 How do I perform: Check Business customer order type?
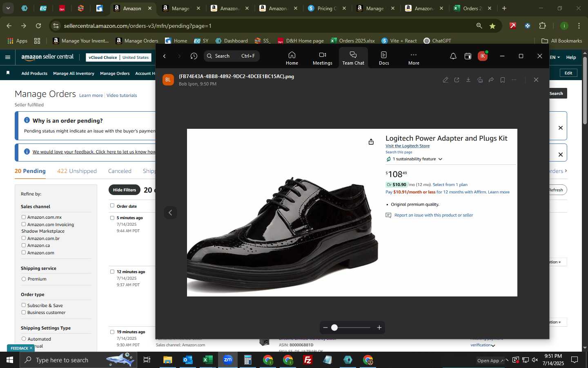24,312
